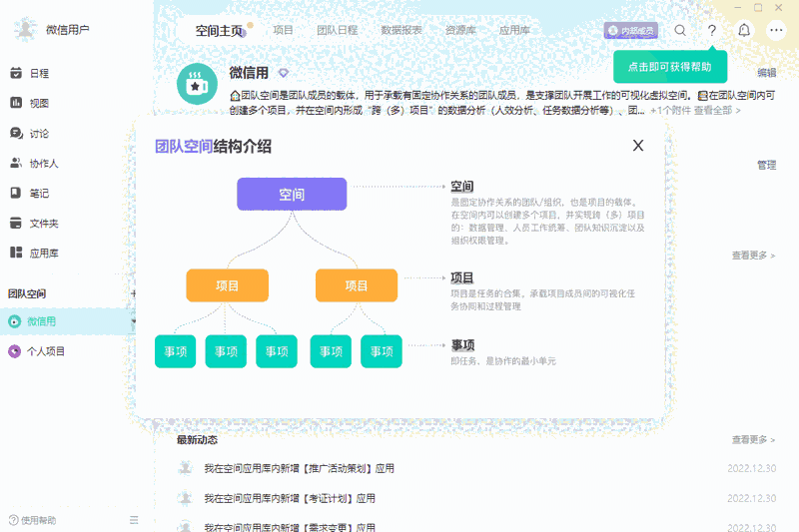
Task: Click the 点击即可获得帮助 tooltip button
Action: 670,67
